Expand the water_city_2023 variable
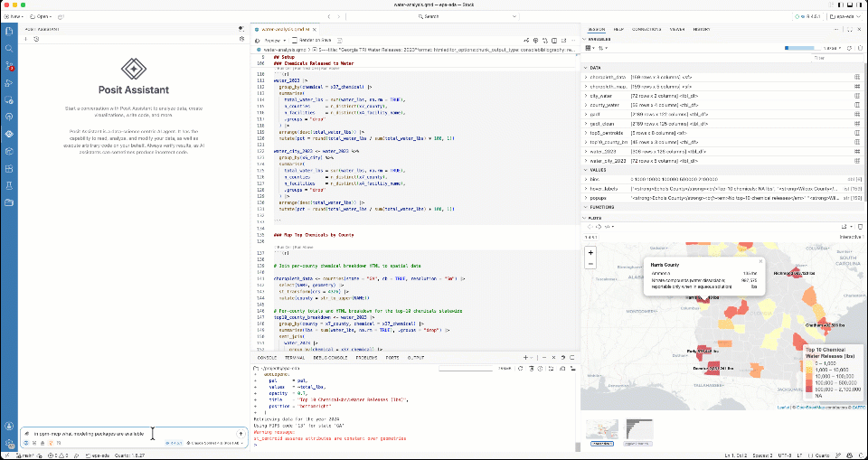Viewport: 868px width, 460px height. coord(586,161)
